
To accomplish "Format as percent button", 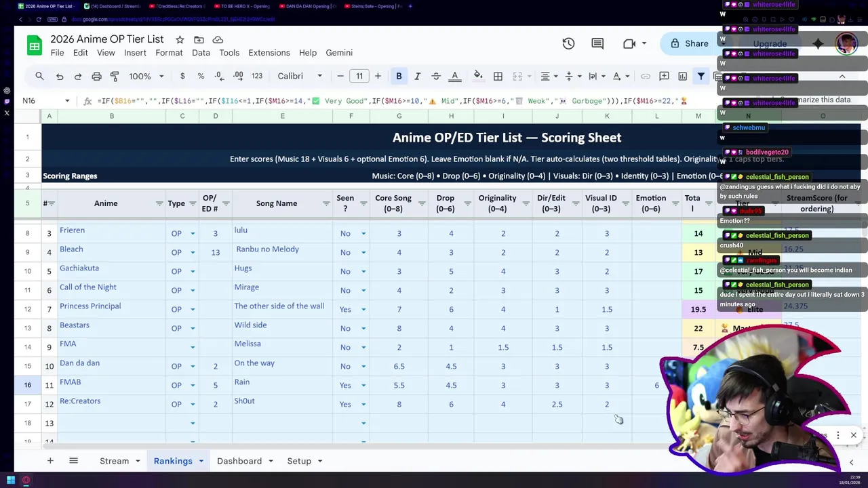I will [x=201, y=76].
